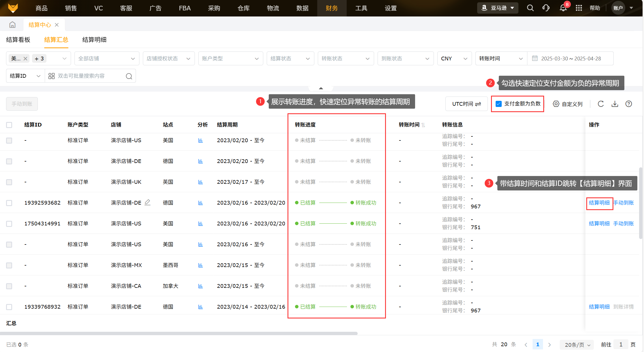Viewport: 644px width, 352px height.
Task: Toggle the select-all checkbox in table header
Action: (9, 125)
